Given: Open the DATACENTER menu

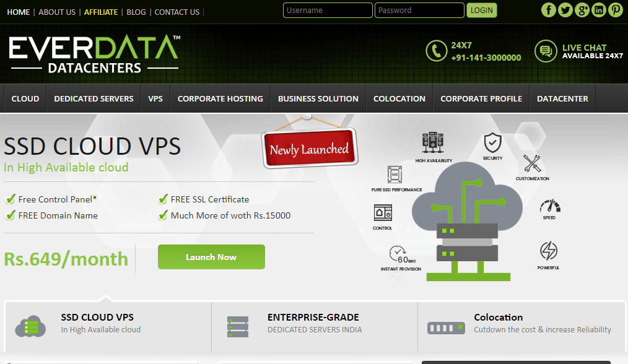Looking at the screenshot, I should 563,98.
